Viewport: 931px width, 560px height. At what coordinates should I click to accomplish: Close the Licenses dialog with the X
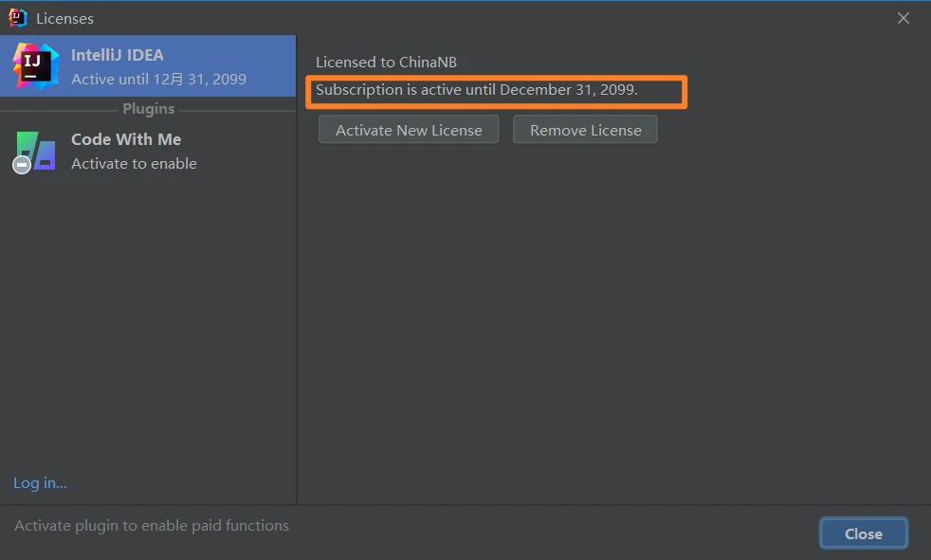point(904,19)
